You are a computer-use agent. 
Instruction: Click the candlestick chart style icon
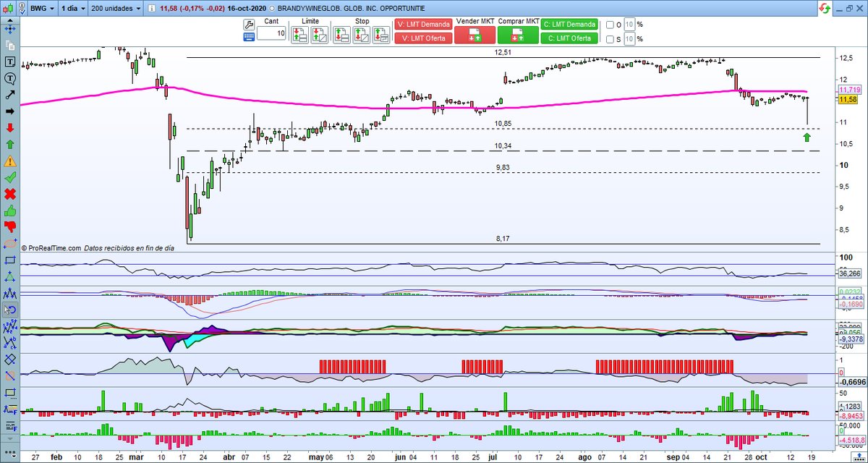(7, 8)
